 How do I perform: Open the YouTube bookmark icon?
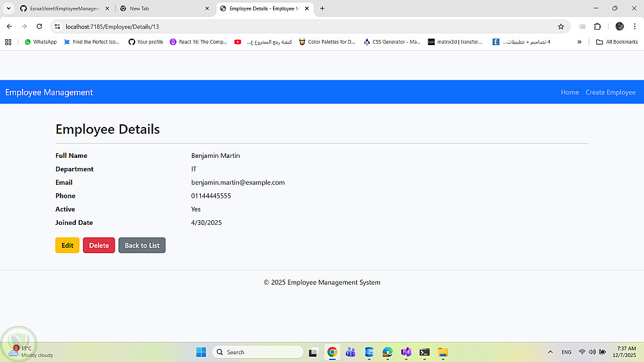point(238,42)
